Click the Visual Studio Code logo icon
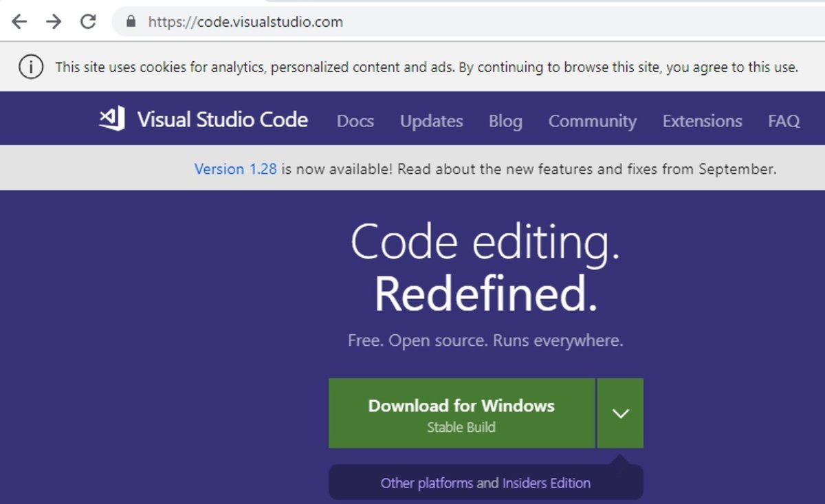 click(x=112, y=119)
